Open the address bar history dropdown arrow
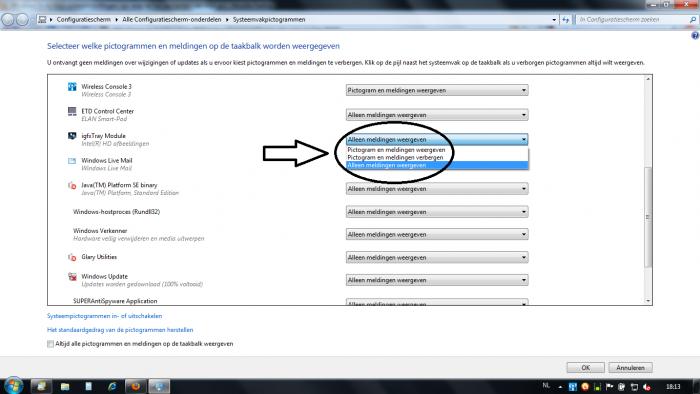The width and height of the screenshot is (700, 394). pos(554,20)
